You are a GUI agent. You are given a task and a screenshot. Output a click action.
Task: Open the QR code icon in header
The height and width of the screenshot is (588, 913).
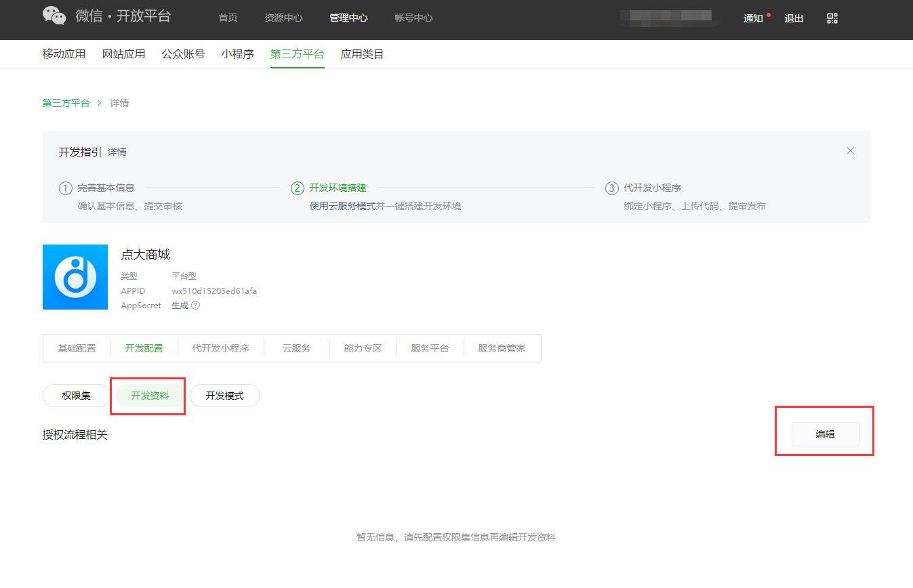[832, 18]
